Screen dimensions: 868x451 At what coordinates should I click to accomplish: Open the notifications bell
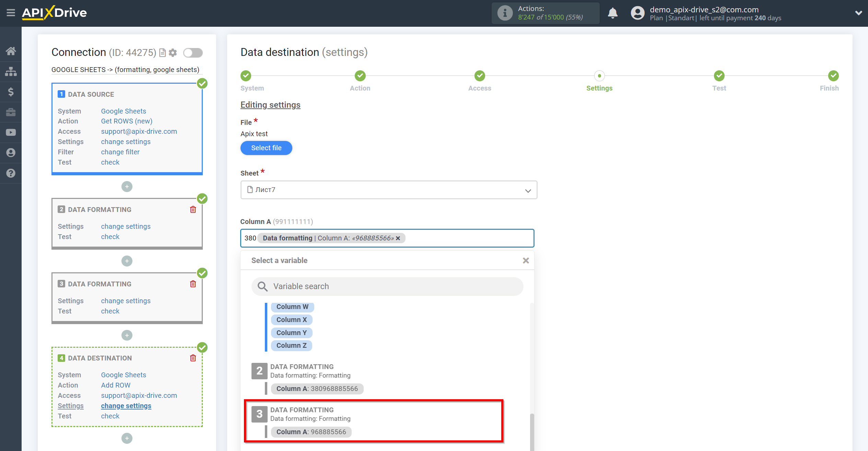(612, 13)
